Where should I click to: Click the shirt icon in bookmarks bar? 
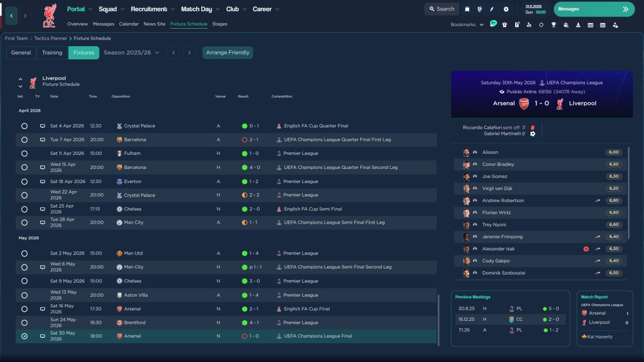505,25
